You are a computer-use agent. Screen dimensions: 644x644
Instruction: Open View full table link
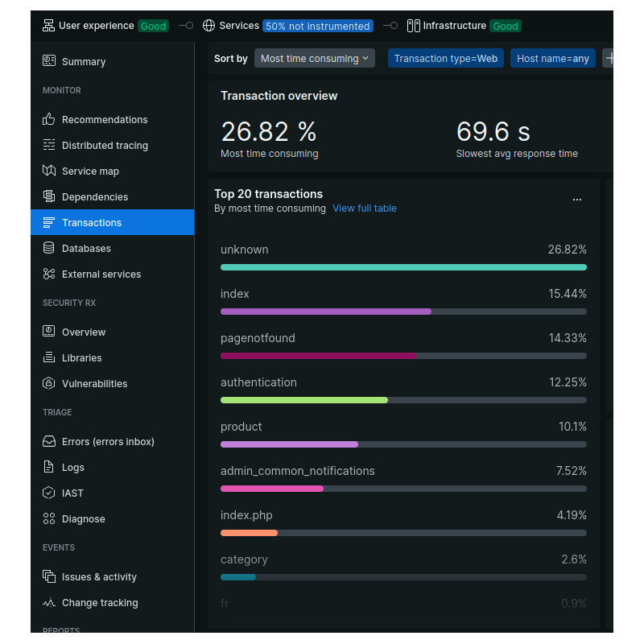click(x=364, y=208)
